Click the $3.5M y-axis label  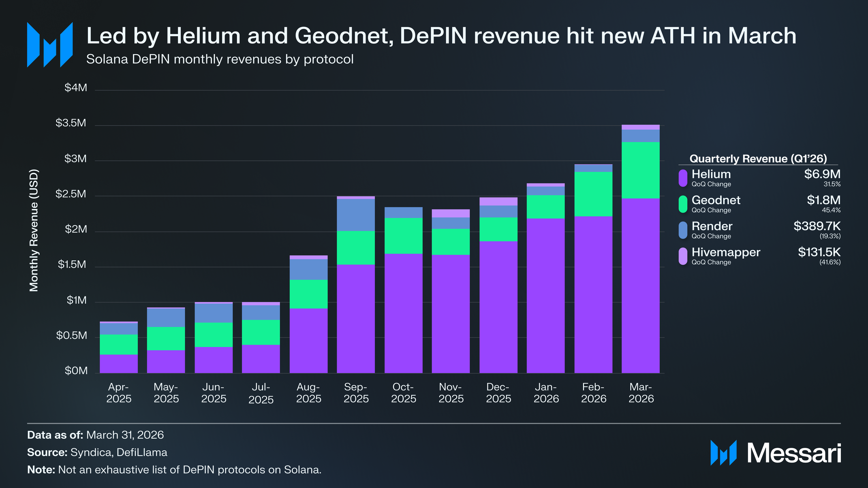(71, 123)
